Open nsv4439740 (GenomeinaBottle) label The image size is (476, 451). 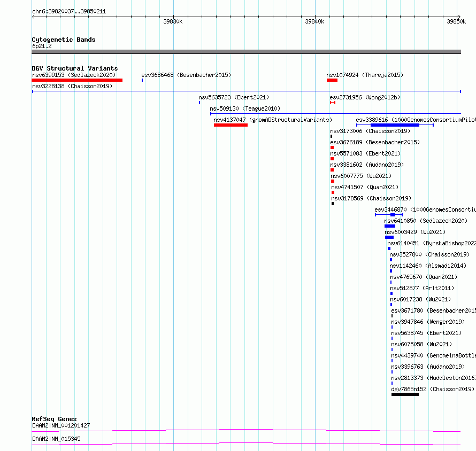(434, 355)
